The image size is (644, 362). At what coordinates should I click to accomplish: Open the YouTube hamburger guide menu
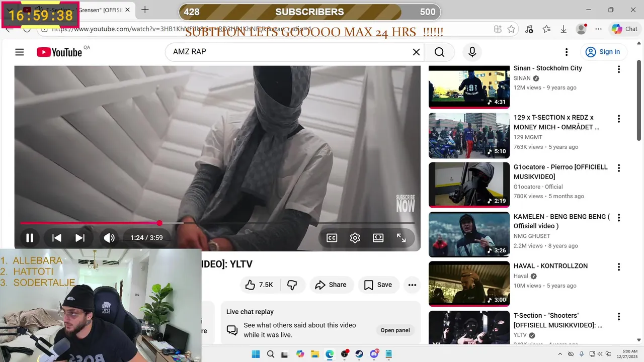pyautogui.click(x=20, y=52)
